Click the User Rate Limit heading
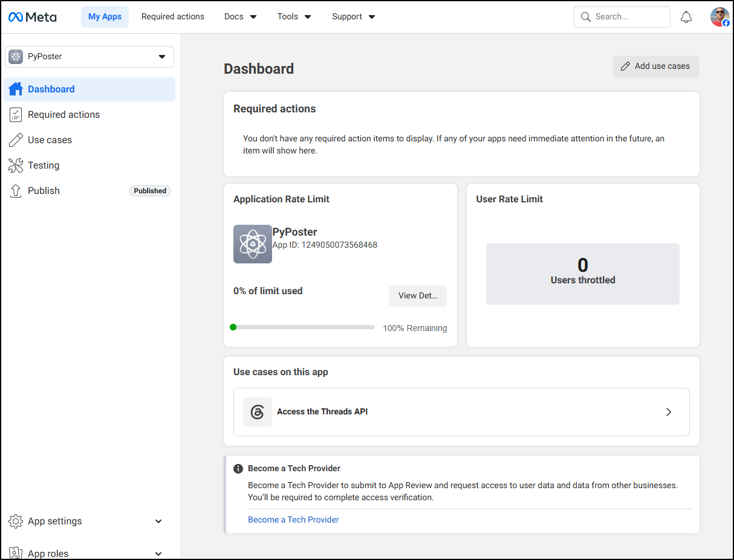Image resolution: width=734 pixels, height=560 pixels. pyautogui.click(x=510, y=199)
